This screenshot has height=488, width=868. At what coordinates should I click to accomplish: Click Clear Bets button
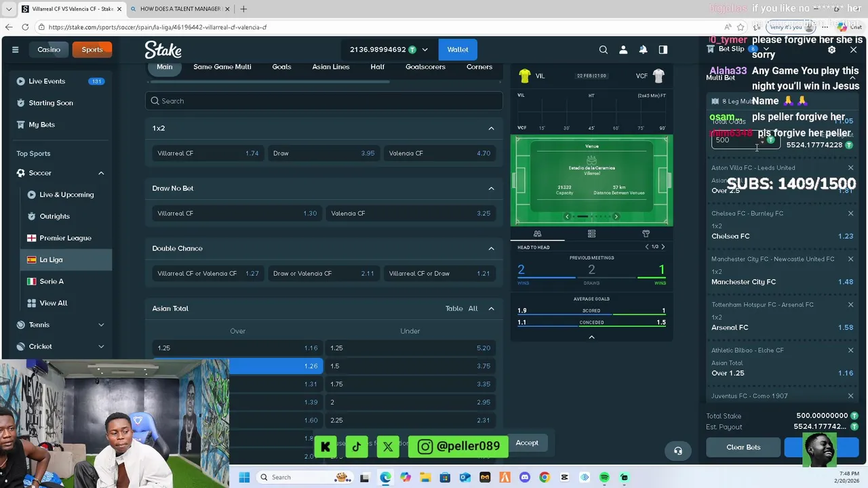point(743,447)
